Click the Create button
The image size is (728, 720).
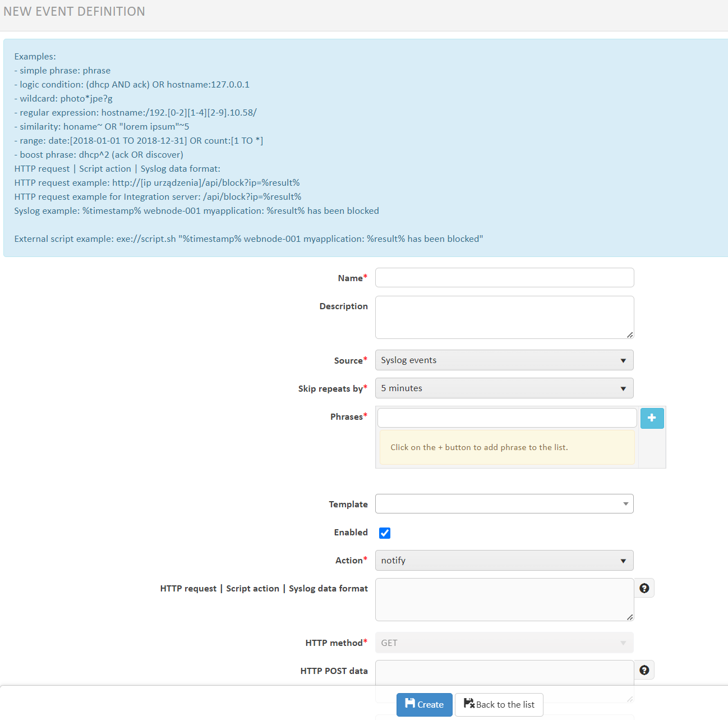pos(425,705)
